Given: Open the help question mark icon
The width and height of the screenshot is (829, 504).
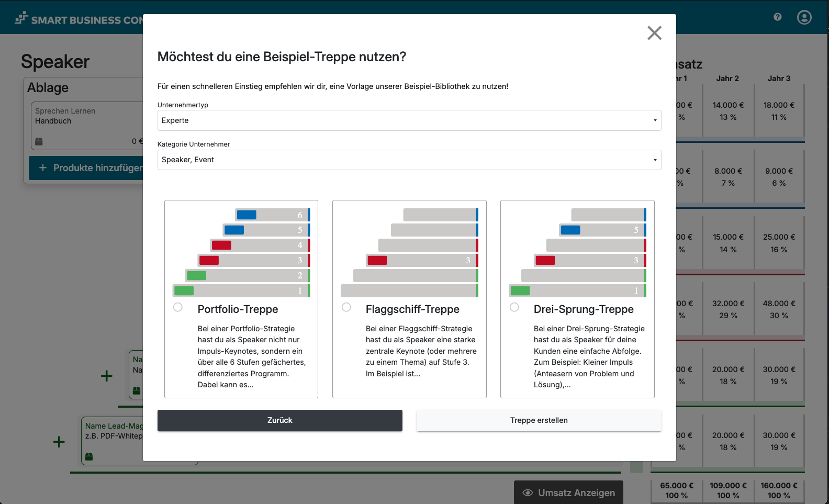Looking at the screenshot, I should [777, 17].
